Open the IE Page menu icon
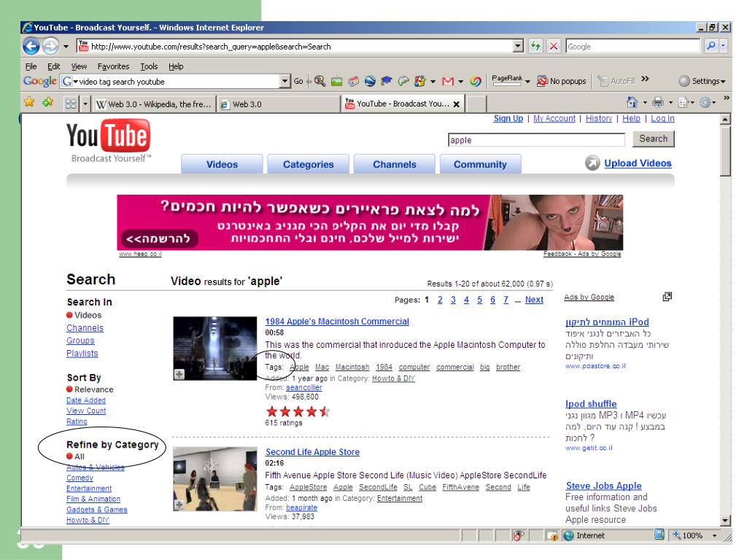Screen dimensions: 747x560 click(683, 102)
